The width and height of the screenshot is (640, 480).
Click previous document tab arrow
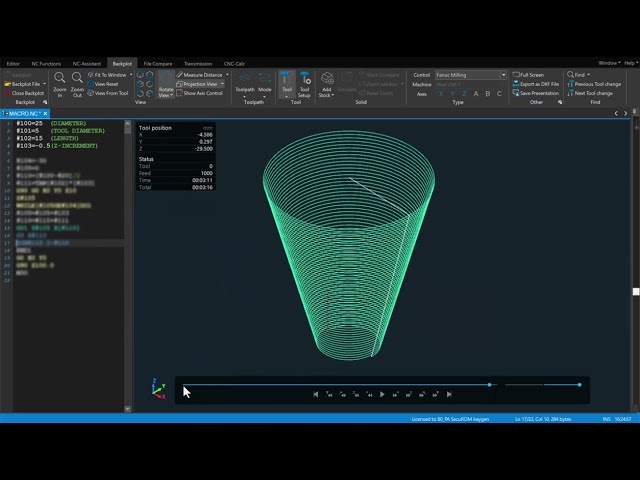[616, 113]
